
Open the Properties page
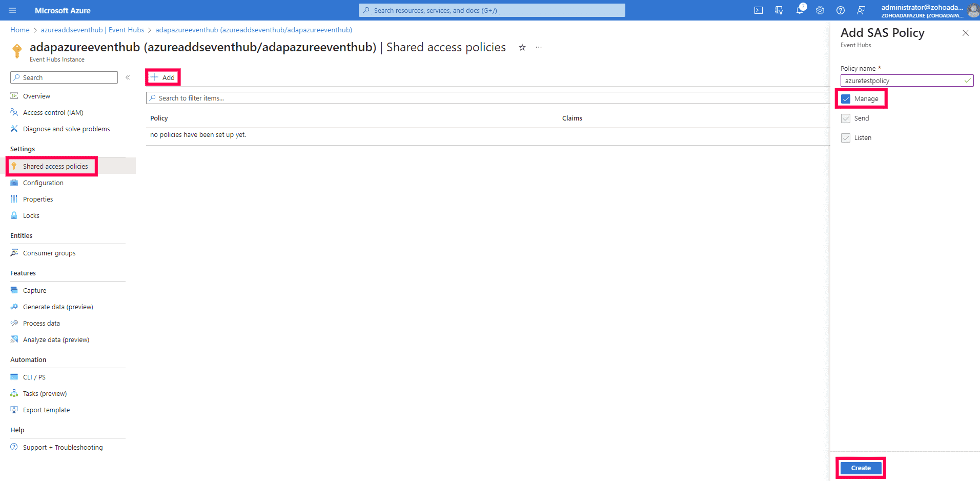coord(38,199)
